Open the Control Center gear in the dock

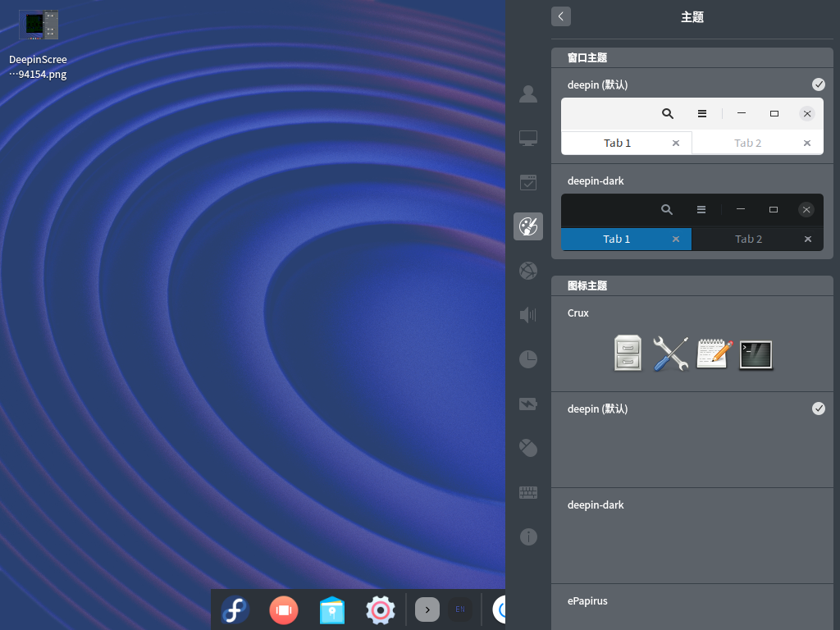coord(381,610)
